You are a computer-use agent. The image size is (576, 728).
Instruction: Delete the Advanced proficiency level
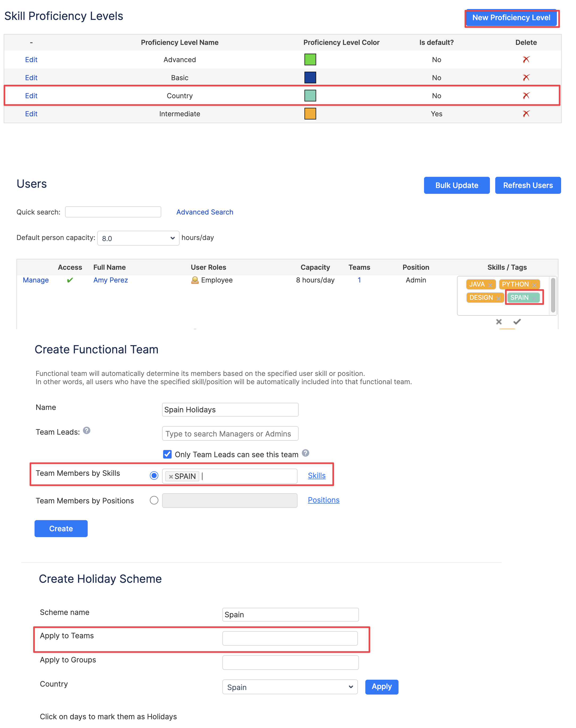pos(526,59)
